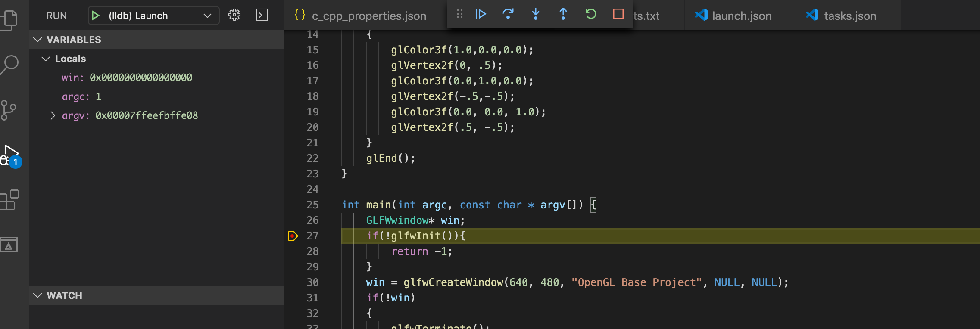980x329 pixels.
Task: Open the Source Control view
Action: 9,110
